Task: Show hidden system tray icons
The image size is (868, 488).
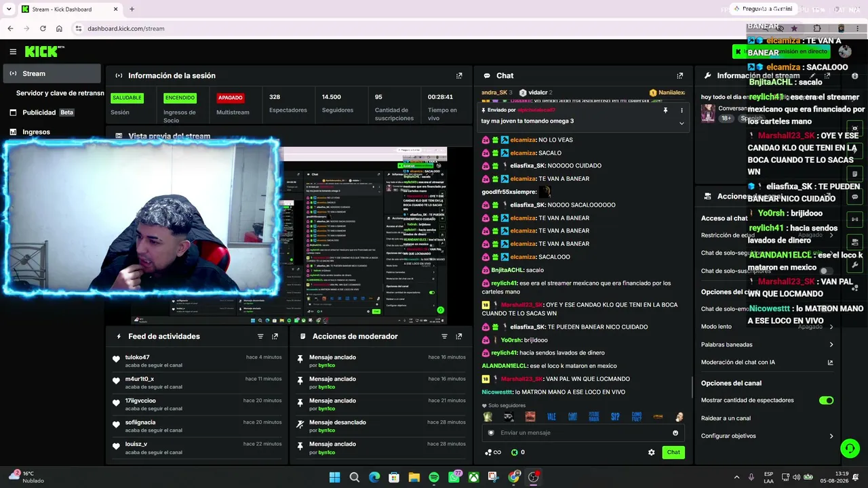Action: 736,477
